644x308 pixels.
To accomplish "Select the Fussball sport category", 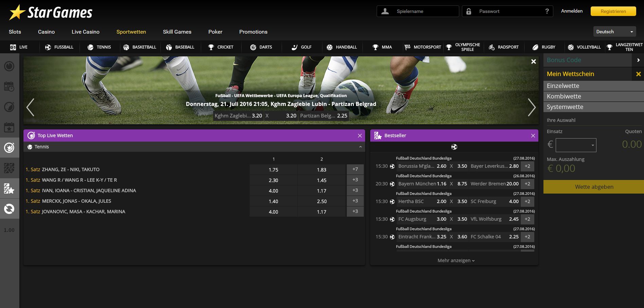I will [x=59, y=47].
